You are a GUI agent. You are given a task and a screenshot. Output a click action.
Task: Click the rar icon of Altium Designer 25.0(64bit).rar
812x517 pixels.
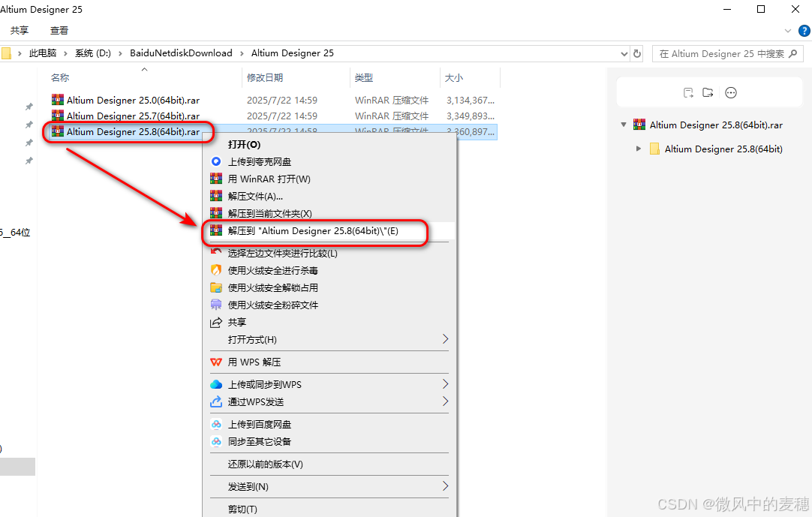58,100
